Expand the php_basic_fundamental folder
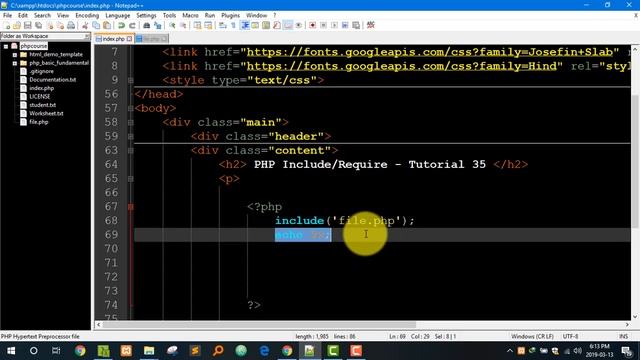 pyautogui.click(x=15, y=63)
